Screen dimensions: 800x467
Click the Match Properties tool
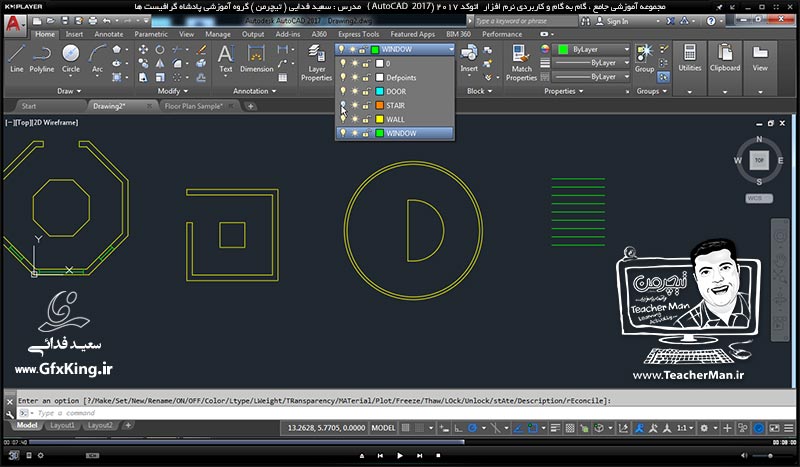521,63
